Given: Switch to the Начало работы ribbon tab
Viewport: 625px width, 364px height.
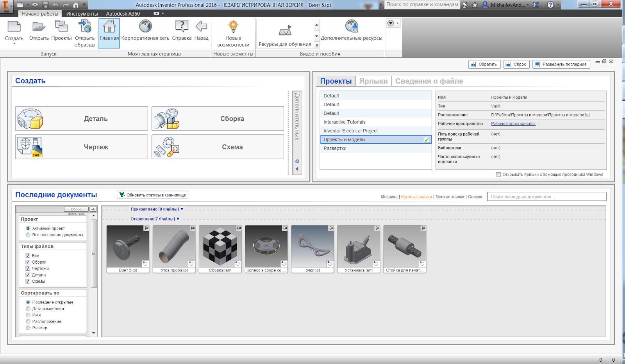Looking at the screenshot, I should click(40, 14).
